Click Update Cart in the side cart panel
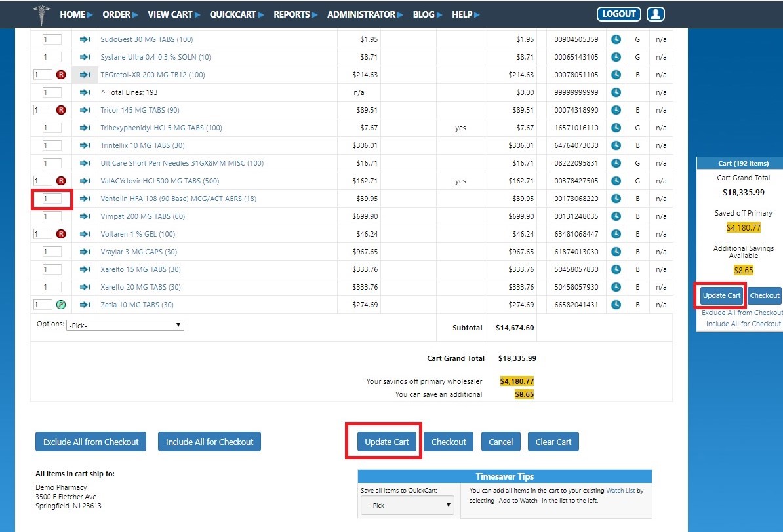This screenshot has height=532, width=783. pos(721,295)
